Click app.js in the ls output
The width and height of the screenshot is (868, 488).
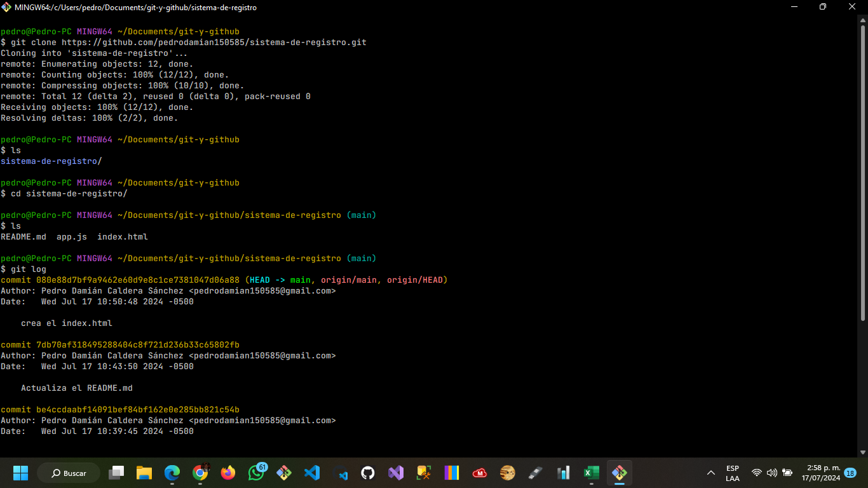click(72, 237)
